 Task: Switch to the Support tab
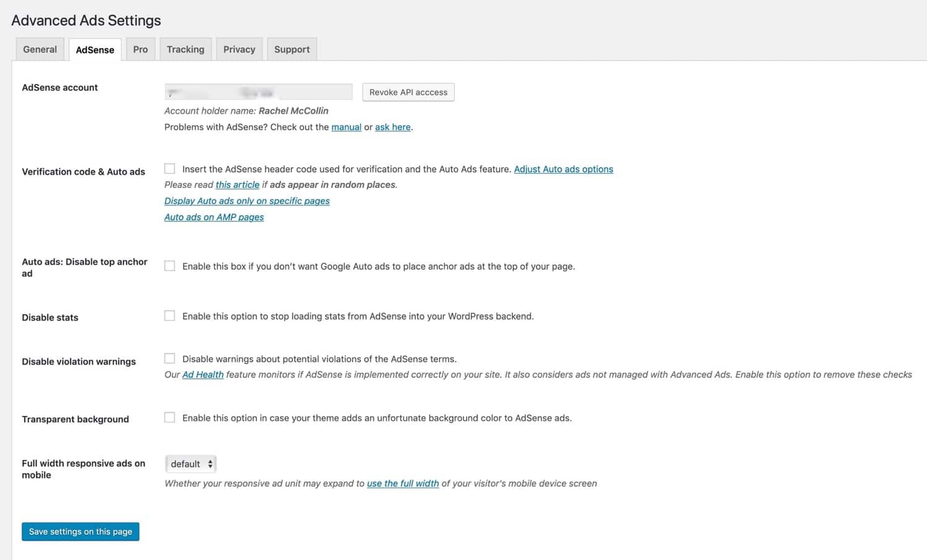292,49
